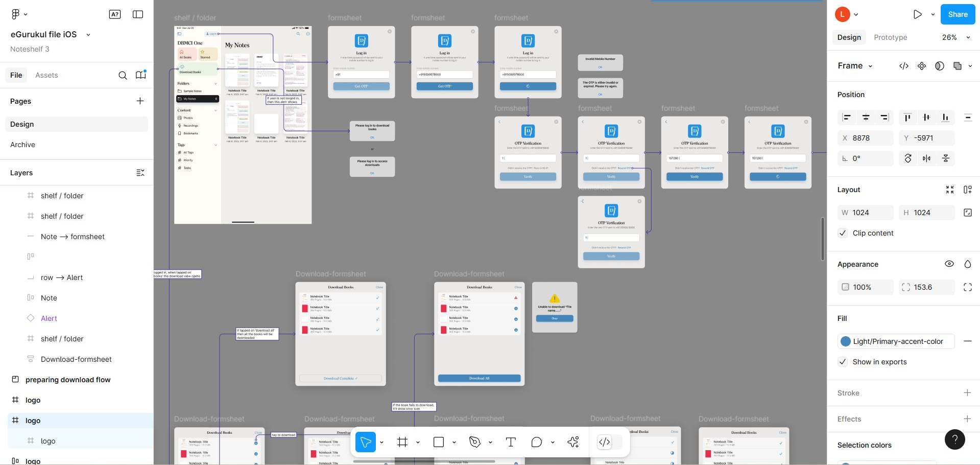
Task: Open present options arrow beside play
Action: click(933, 14)
